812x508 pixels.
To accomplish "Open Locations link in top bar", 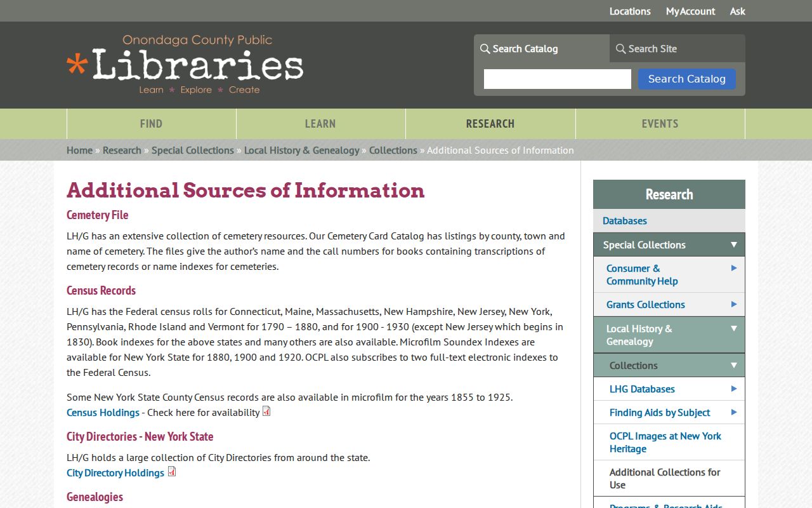I will click(x=630, y=11).
